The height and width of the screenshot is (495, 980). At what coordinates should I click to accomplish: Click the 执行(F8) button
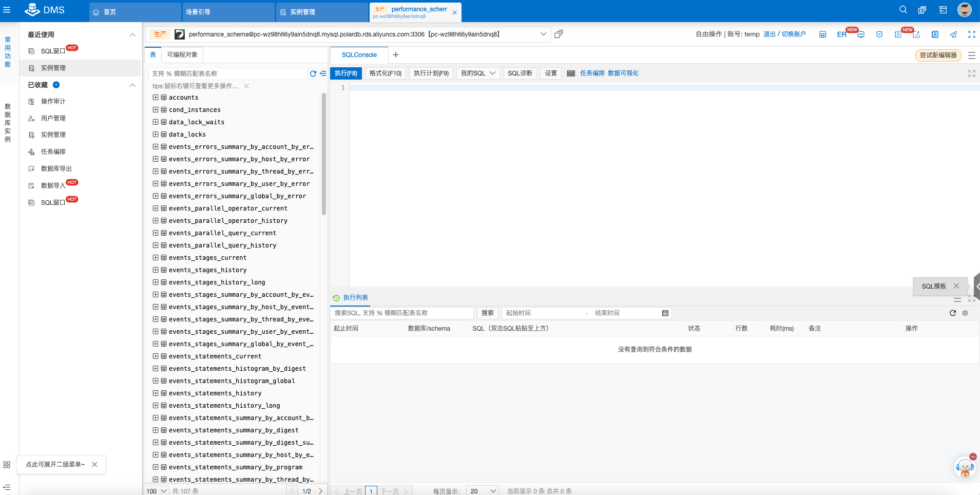point(346,73)
